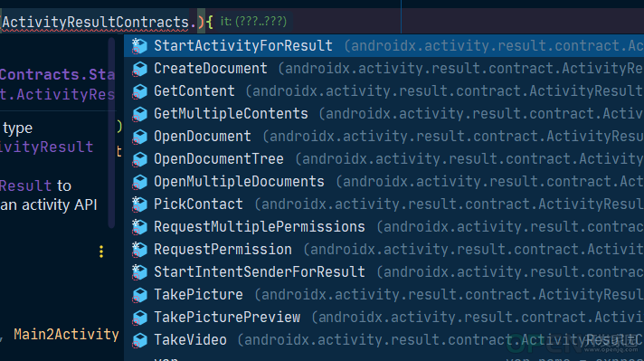Choose OpenDocument completion entry
This screenshot has height=361, width=644.
click(x=384, y=136)
